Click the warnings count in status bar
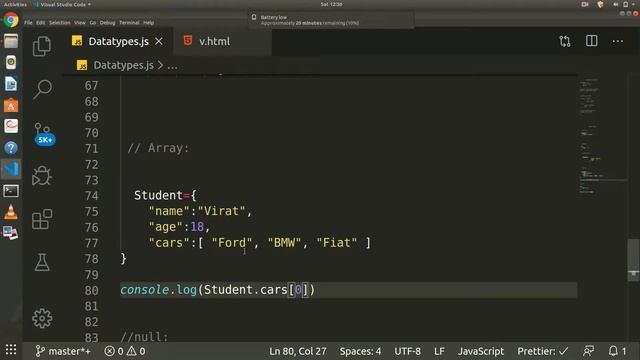This screenshot has height=360, width=640. (x=136, y=351)
